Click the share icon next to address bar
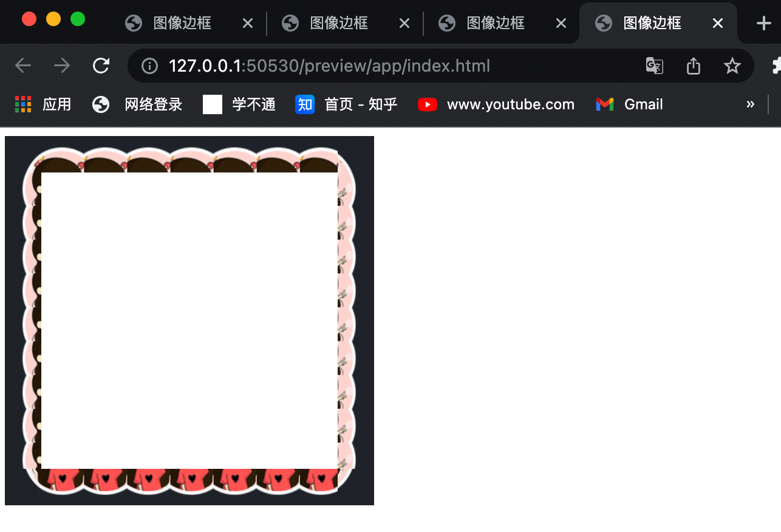The image size is (781, 532). pyautogui.click(x=693, y=66)
